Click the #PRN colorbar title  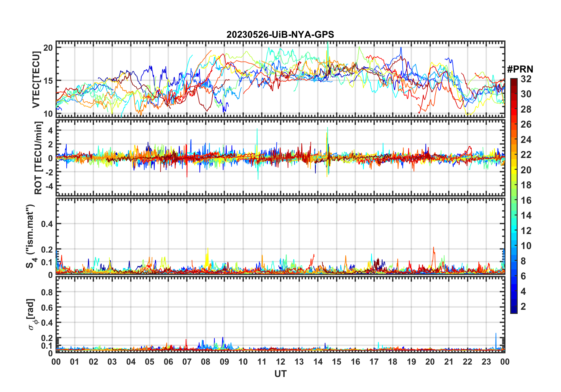coord(520,69)
